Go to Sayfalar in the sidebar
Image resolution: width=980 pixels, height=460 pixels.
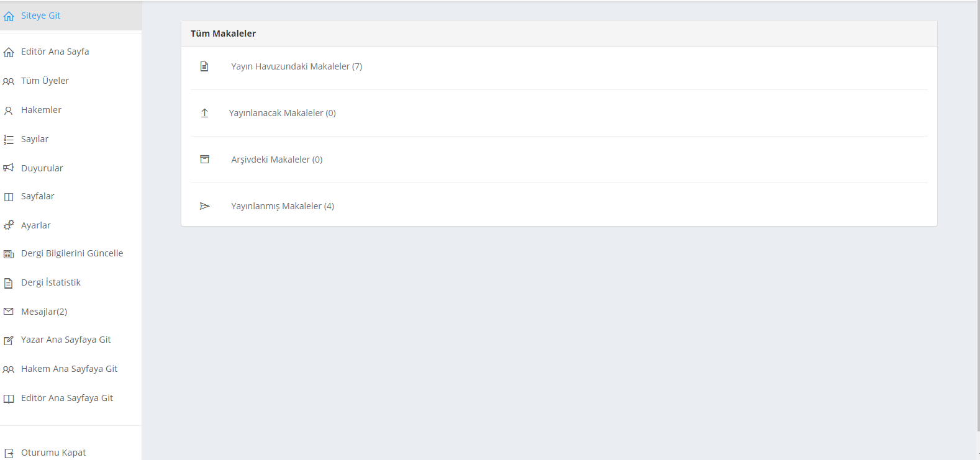tap(37, 196)
